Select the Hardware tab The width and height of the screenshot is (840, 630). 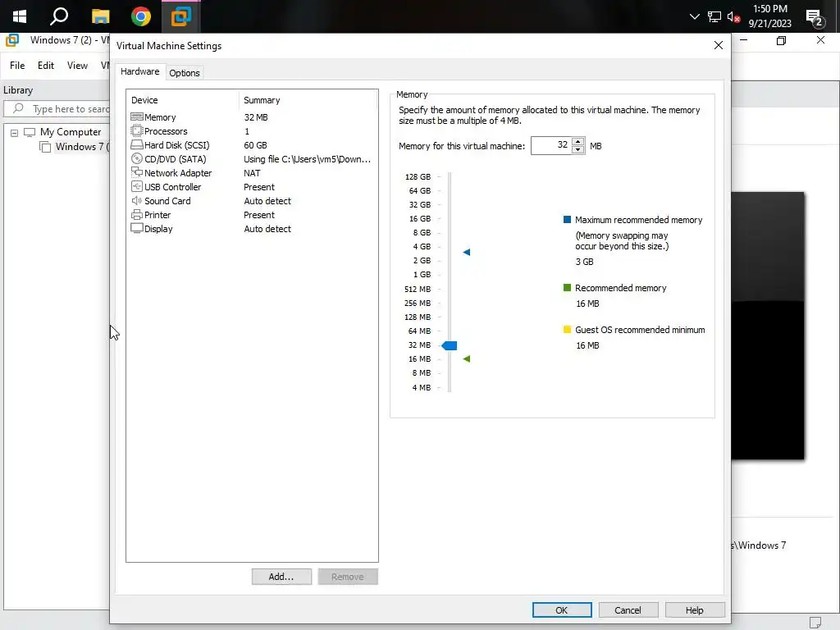tap(139, 72)
